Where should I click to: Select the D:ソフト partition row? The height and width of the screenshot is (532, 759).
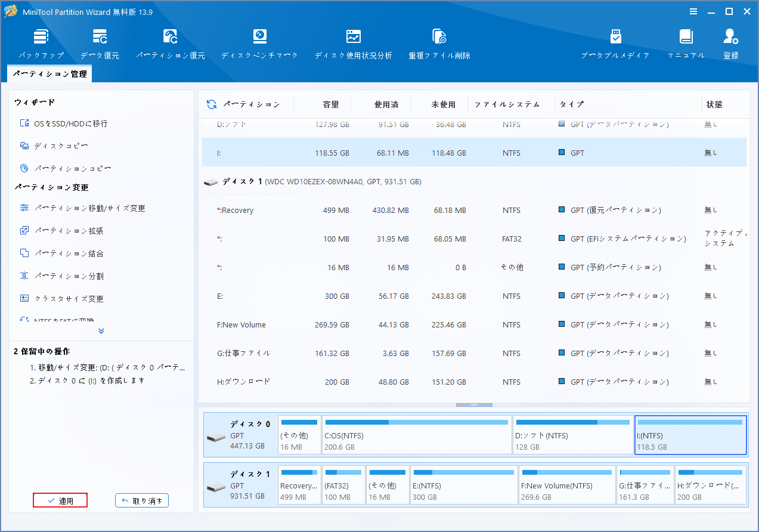click(x=474, y=125)
